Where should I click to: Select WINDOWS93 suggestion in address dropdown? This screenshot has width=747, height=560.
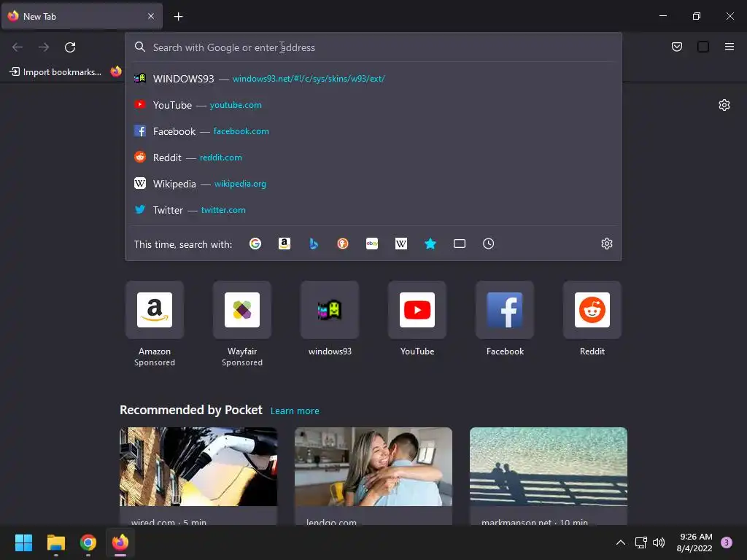(373, 79)
